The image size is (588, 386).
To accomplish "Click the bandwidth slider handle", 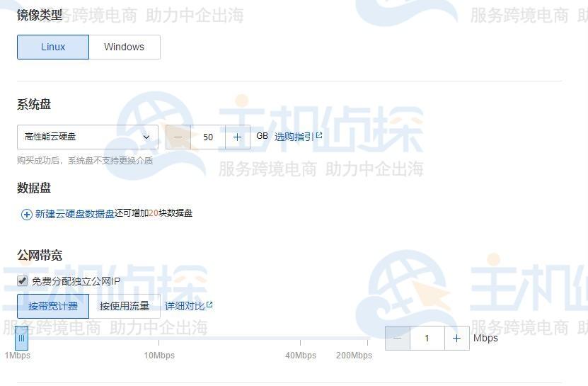I will point(21,339).
